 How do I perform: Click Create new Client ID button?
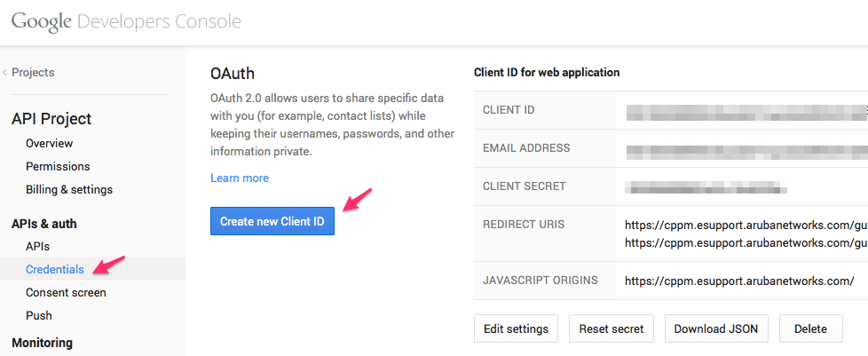coord(272,221)
